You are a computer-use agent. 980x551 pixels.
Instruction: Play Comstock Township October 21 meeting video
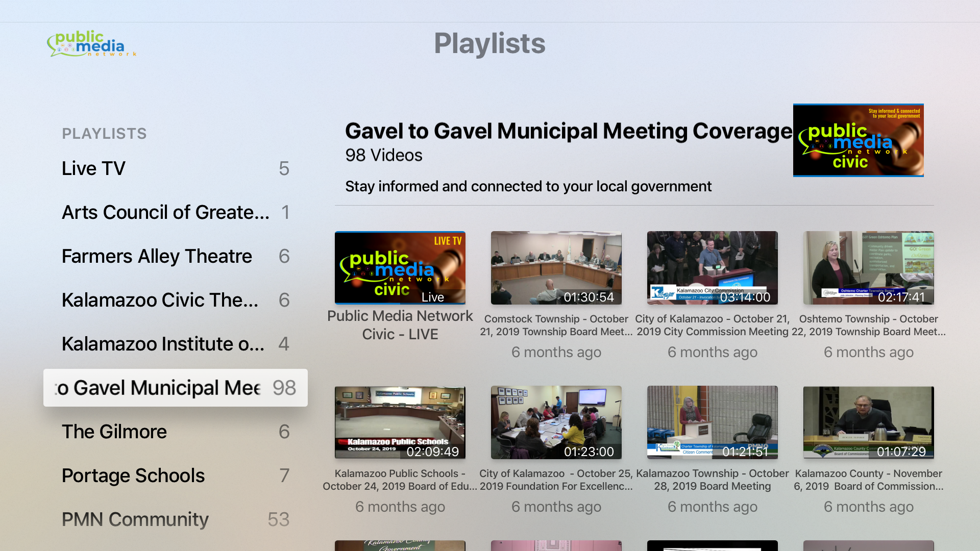(x=556, y=268)
